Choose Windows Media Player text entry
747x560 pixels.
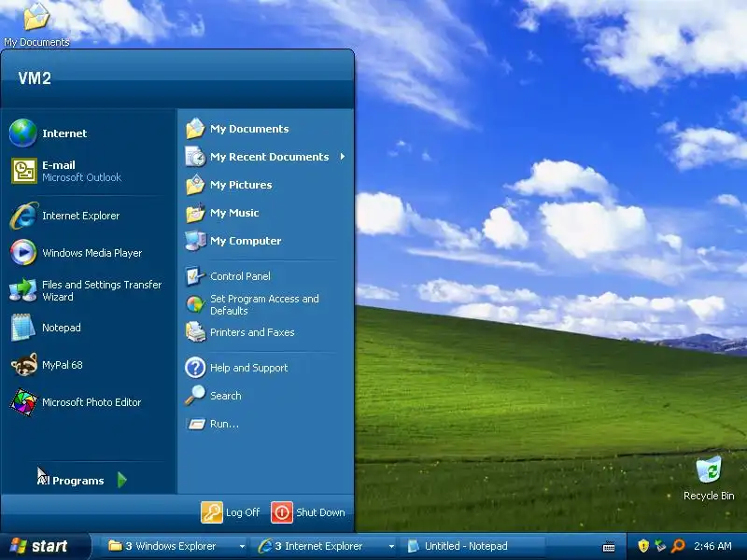click(92, 253)
